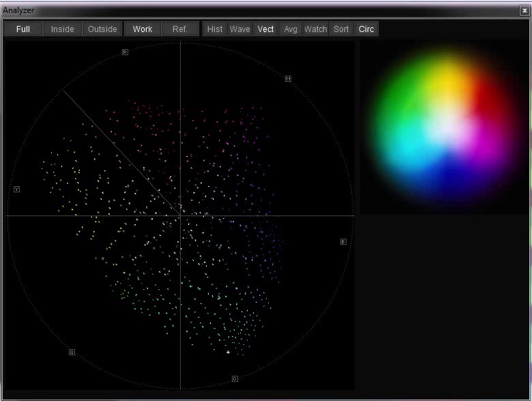Show the Avg average view
This screenshot has width=532, height=401.
click(291, 29)
